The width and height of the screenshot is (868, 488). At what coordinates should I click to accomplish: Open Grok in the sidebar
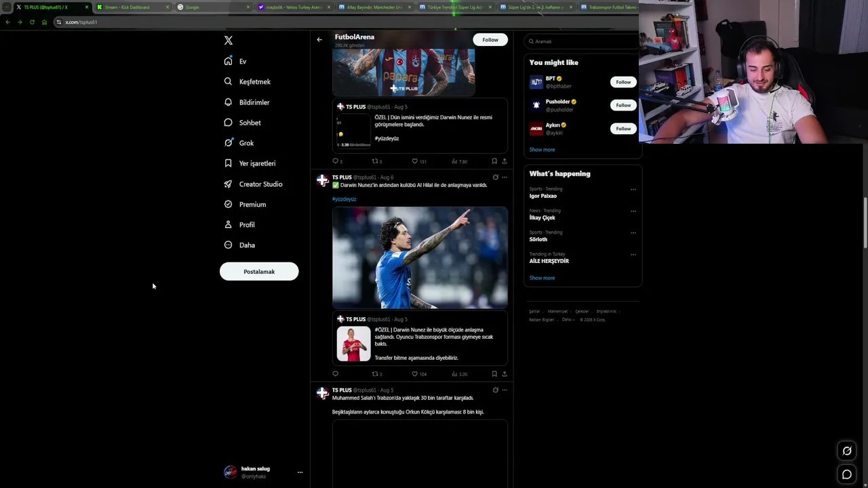239,143
